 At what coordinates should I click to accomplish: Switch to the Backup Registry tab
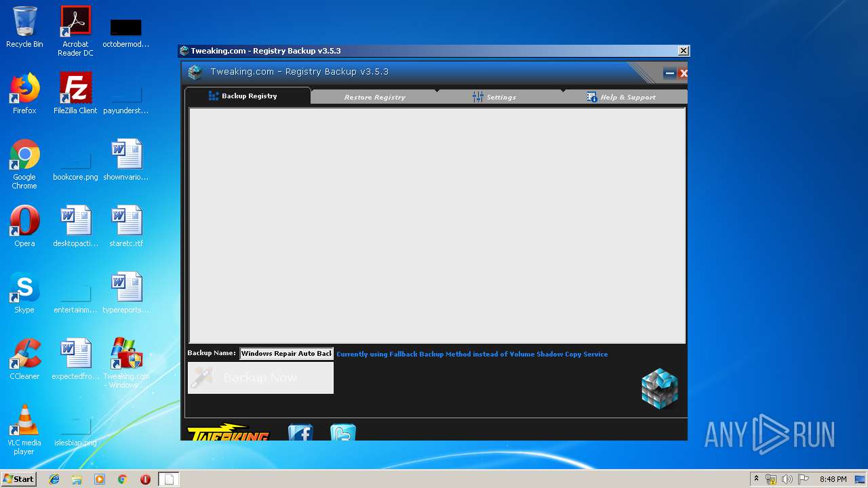(248, 96)
